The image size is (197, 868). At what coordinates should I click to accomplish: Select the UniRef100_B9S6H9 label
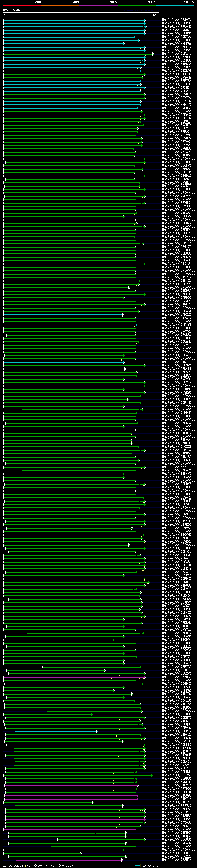click(177, 77)
